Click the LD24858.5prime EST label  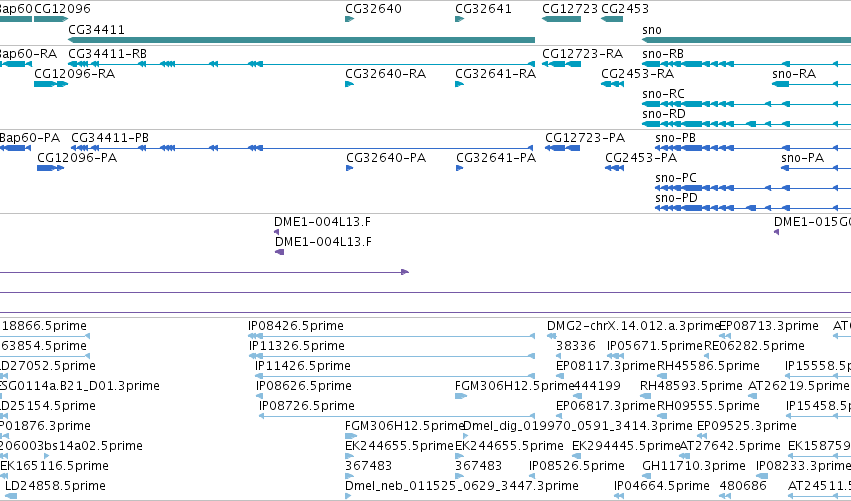coord(55,486)
